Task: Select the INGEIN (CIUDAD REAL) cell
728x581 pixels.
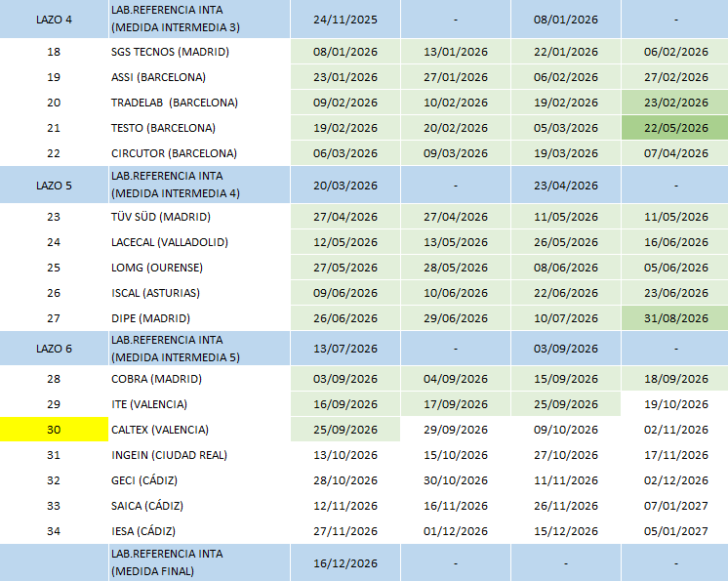Action: pyautogui.click(x=199, y=455)
